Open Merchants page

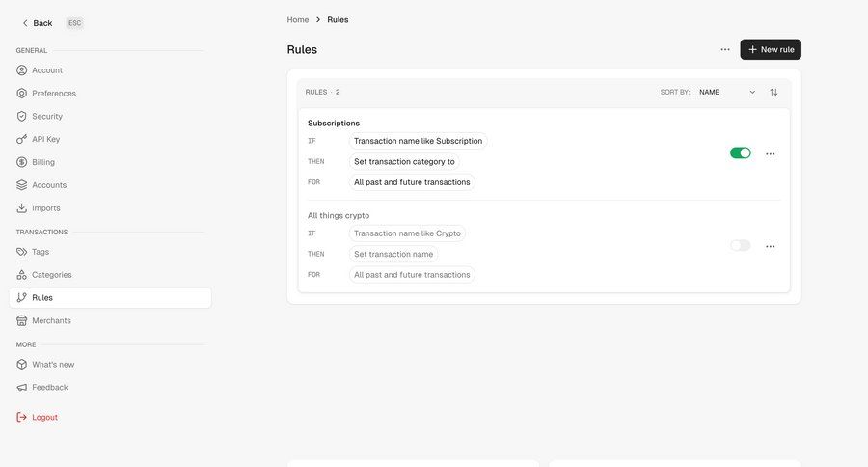[110, 320]
